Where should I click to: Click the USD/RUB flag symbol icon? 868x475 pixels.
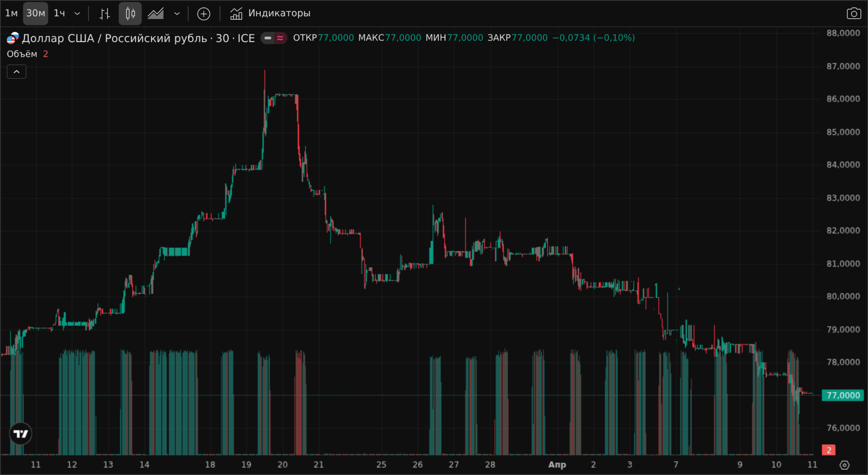click(x=12, y=38)
